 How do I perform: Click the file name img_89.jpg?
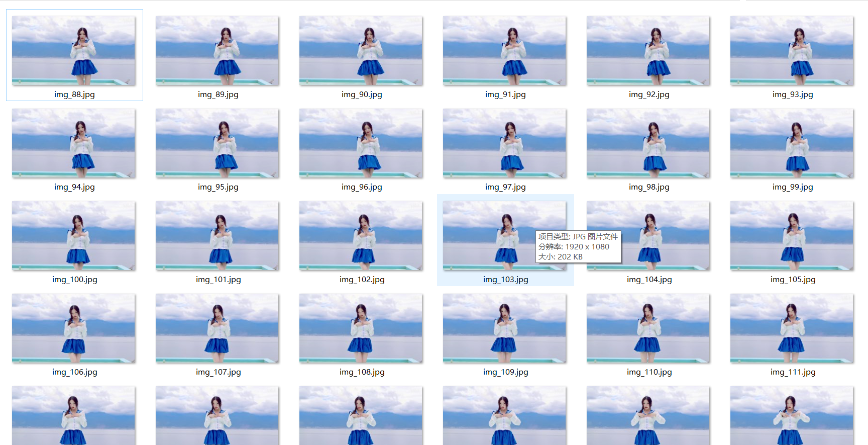tap(218, 95)
